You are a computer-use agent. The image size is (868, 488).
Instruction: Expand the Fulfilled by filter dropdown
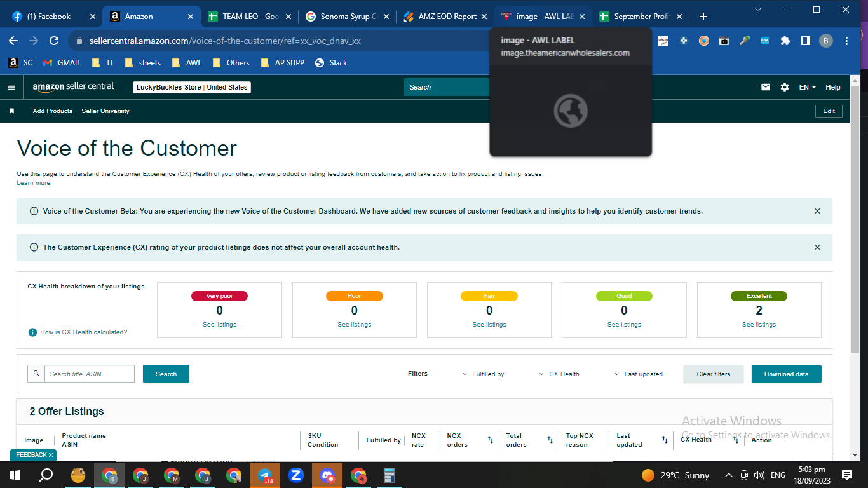tap(484, 374)
